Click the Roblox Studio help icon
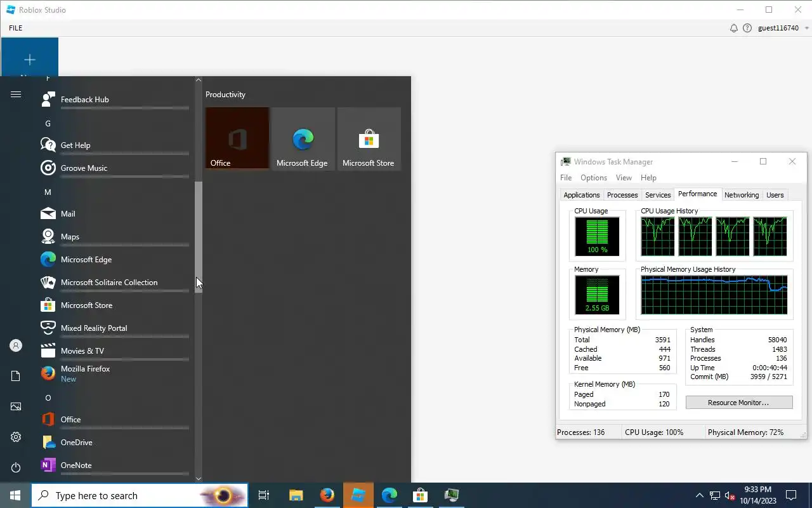Screen dimensions: 812x508 click(747, 28)
